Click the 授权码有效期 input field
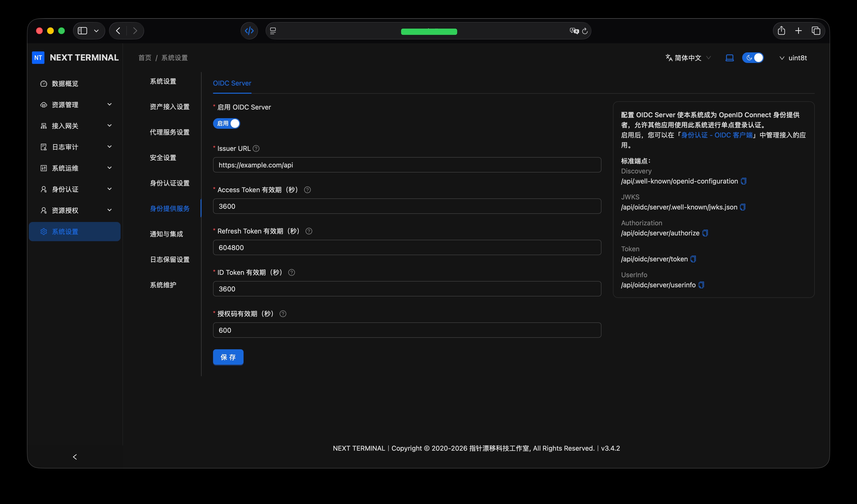Screen dimensions: 857x504 407,330
